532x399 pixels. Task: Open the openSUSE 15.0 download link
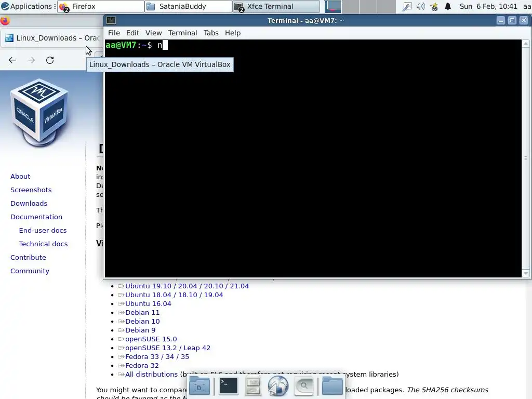[x=151, y=339]
